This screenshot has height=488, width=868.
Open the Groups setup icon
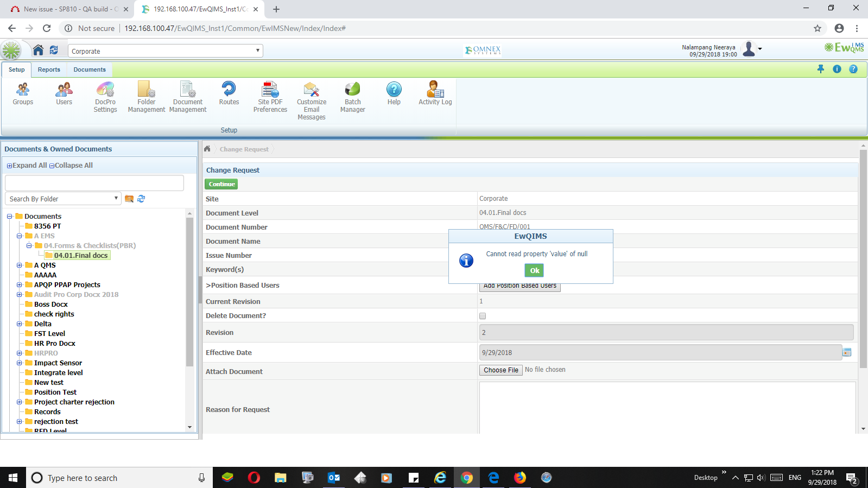23,93
